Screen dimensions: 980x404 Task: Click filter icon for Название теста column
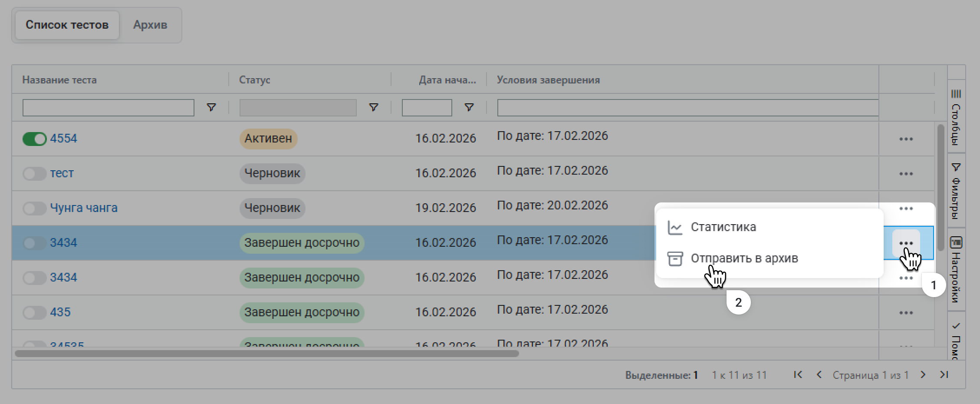pyautogui.click(x=211, y=107)
